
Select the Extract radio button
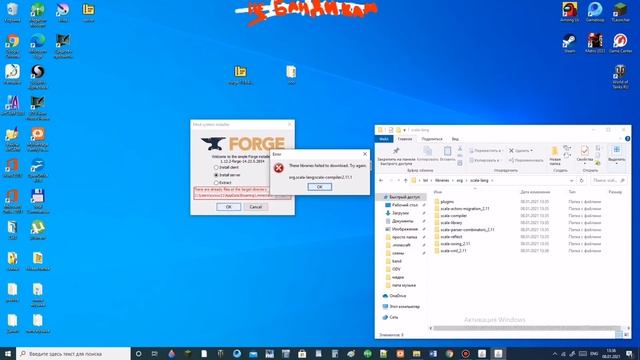pos(216,182)
